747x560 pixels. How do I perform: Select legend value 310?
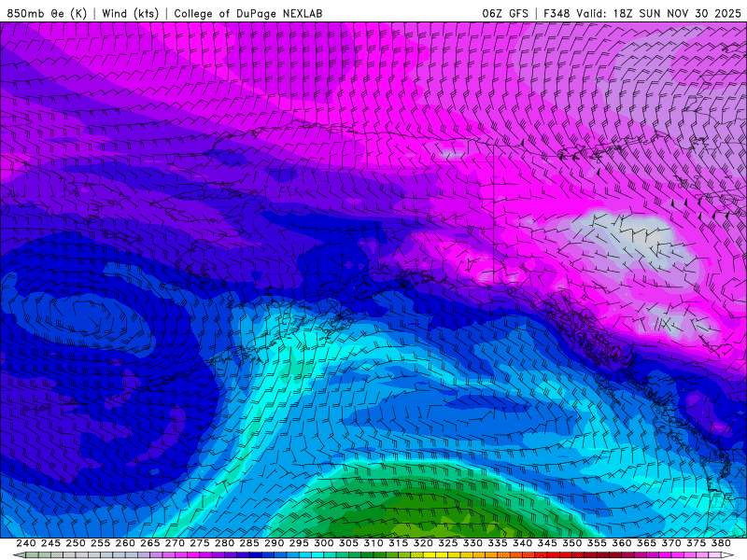click(373, 543)
